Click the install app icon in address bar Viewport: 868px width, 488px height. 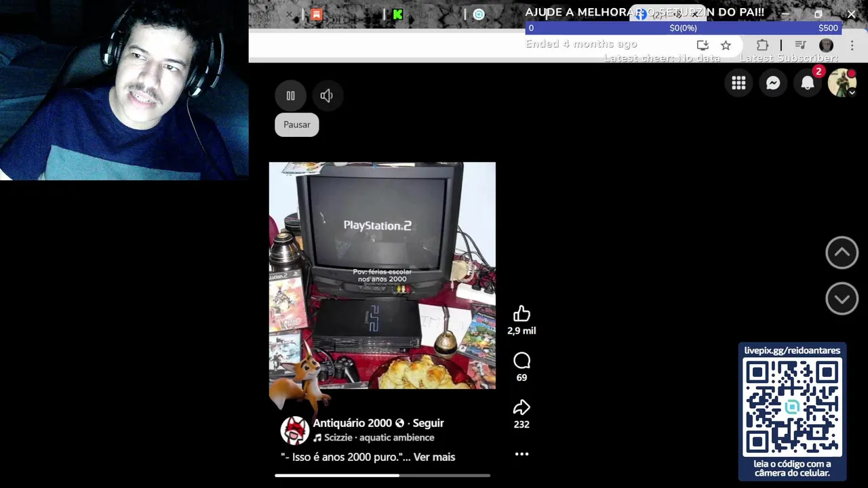(x=703, y=45)
